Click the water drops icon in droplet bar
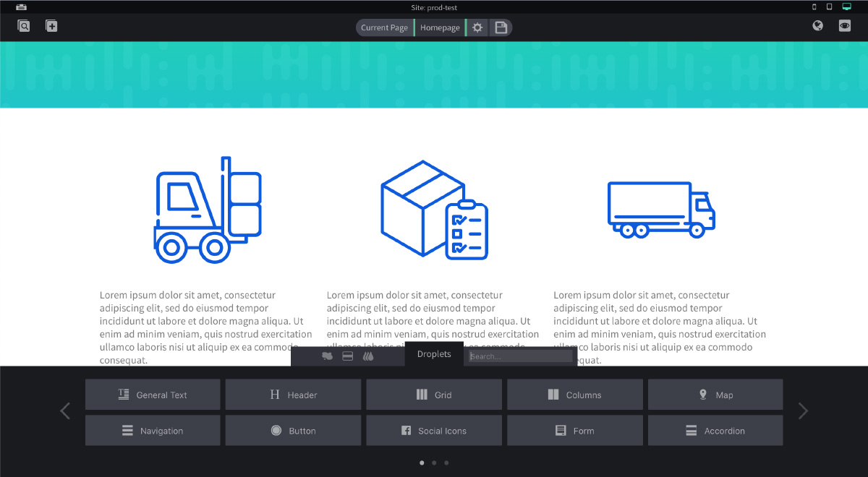 (x=368, y=356)
